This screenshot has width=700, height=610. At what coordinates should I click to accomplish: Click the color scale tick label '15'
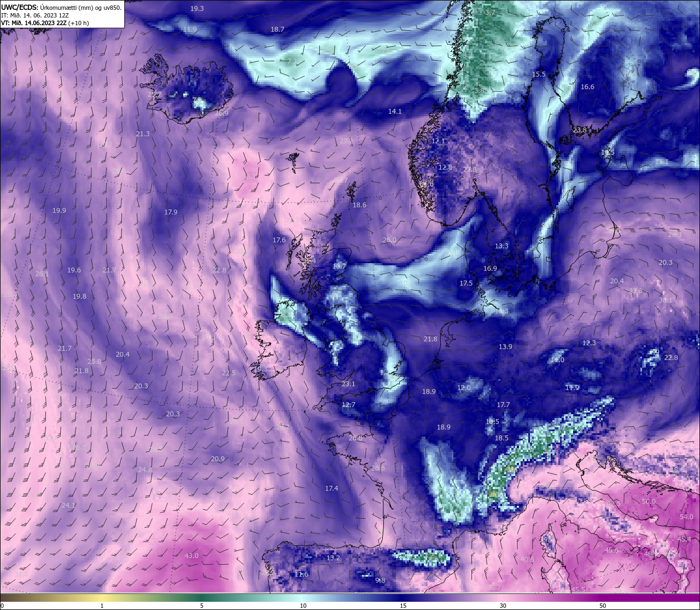[403, 606]
